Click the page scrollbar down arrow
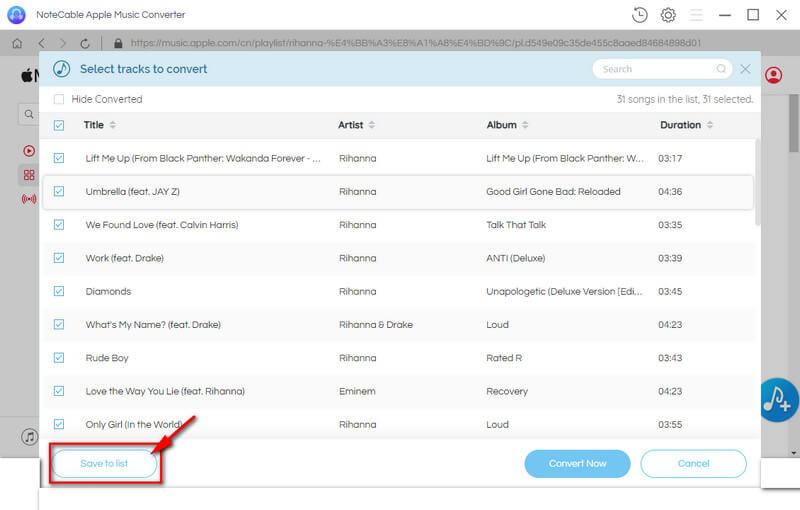800x510 pixels. tap(794, 452)
